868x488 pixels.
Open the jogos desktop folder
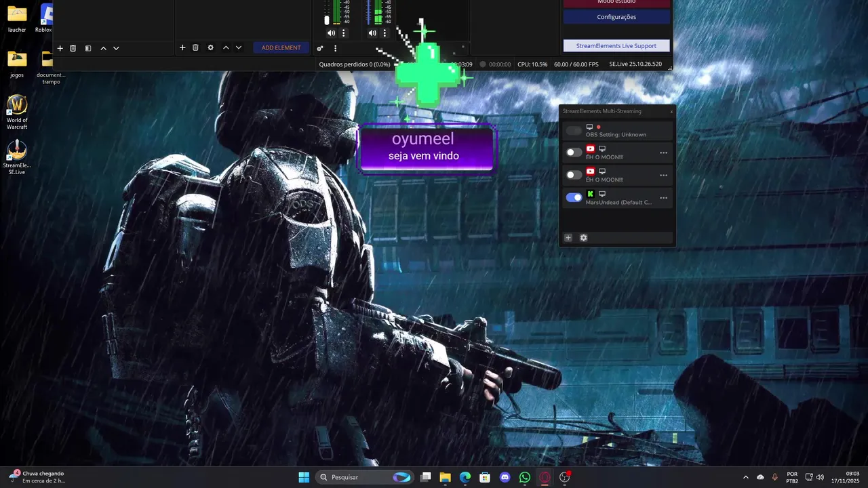pyautogui.click(x=17, y=64)
